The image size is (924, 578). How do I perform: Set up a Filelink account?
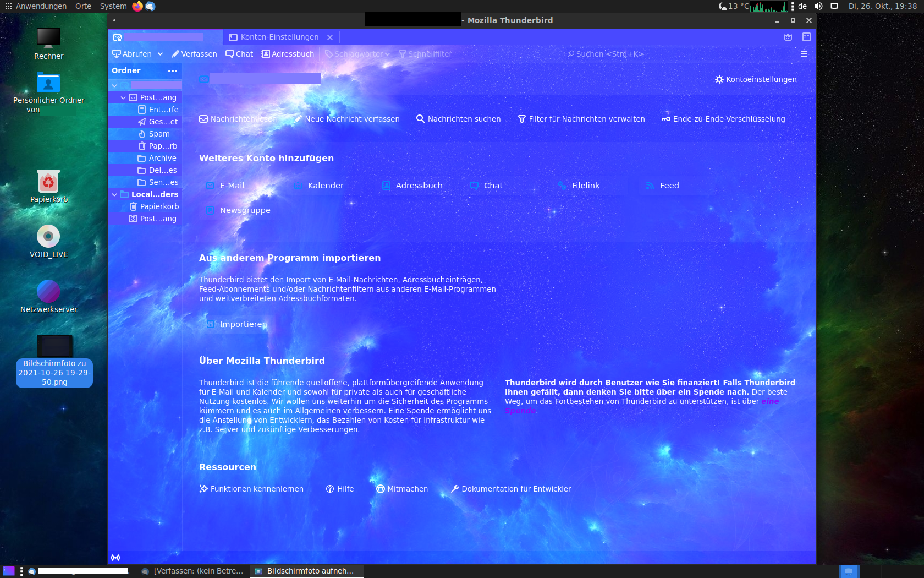tap(579, 186)
